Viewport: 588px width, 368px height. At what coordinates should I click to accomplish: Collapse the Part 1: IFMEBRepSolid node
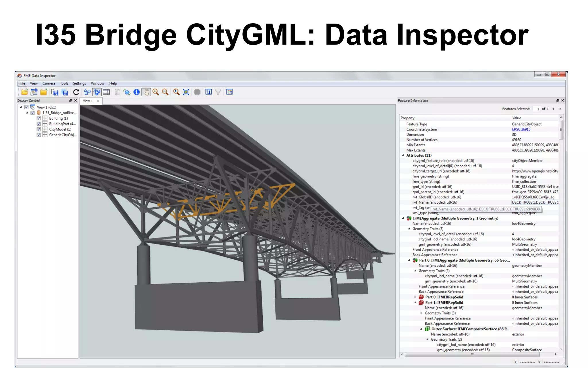pyautogui.click(x=415, y=302)
